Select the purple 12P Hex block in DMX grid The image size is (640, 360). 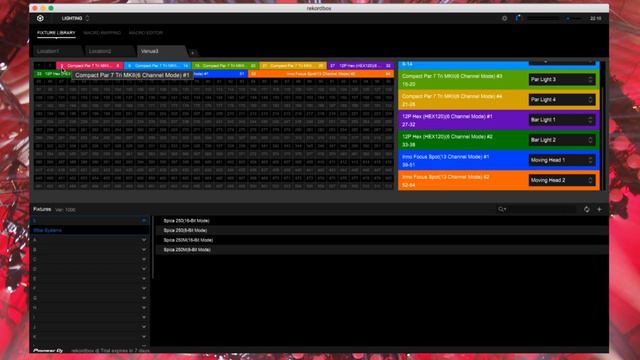360,65
